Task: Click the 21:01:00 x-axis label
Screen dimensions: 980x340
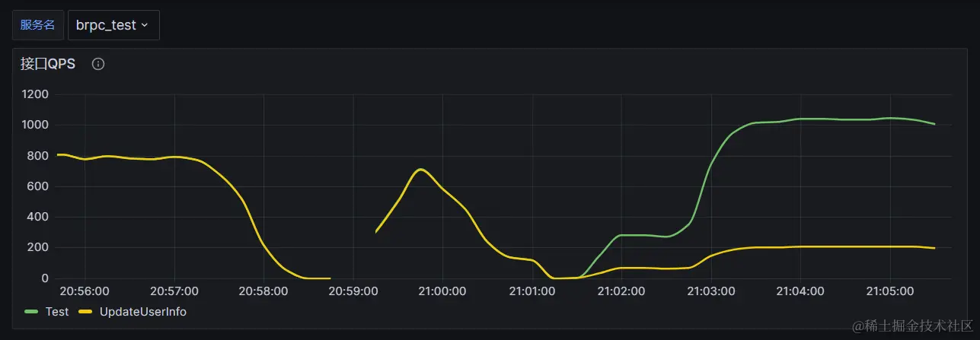Action: [531, 291]
